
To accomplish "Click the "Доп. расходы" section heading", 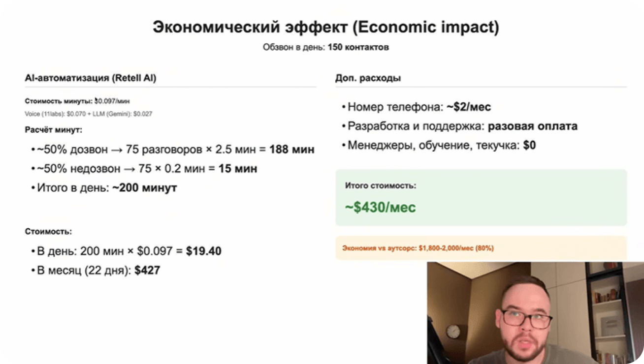I will [x=368, y=78].
